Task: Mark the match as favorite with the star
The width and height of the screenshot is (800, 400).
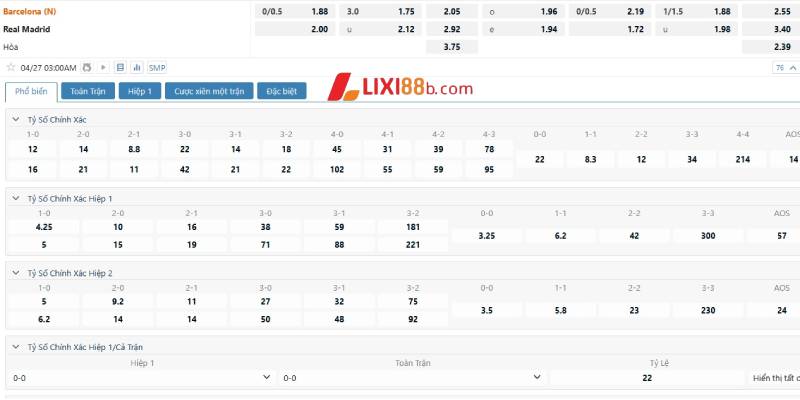Action: (11, 68)
